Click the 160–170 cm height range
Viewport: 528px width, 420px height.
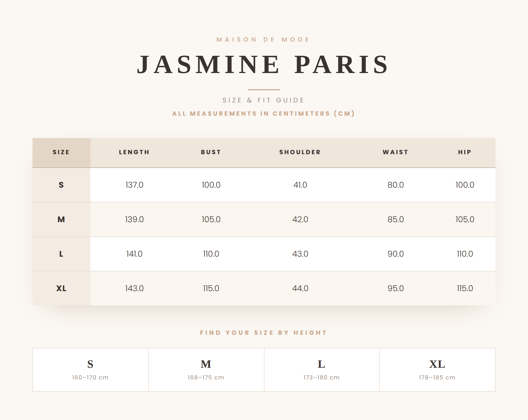click(x=90, y=377)
